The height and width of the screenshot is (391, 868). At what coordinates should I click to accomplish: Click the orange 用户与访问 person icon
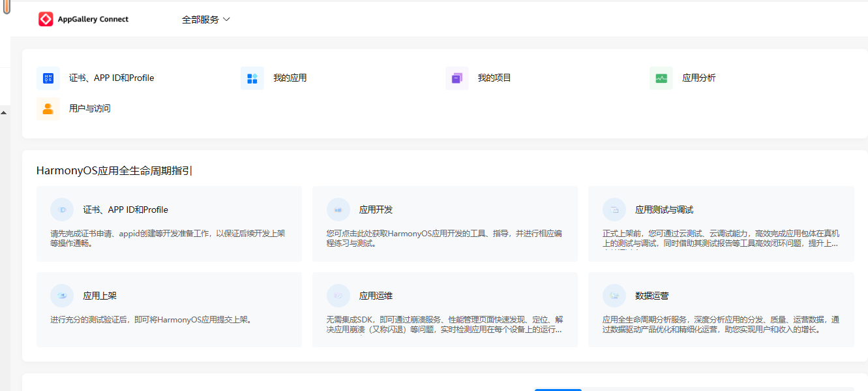click(48, 108)
